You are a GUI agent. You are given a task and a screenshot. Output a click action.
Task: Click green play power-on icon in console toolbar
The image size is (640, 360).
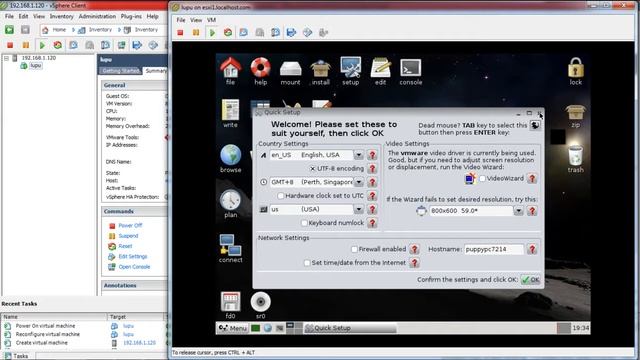pos(212,33)
